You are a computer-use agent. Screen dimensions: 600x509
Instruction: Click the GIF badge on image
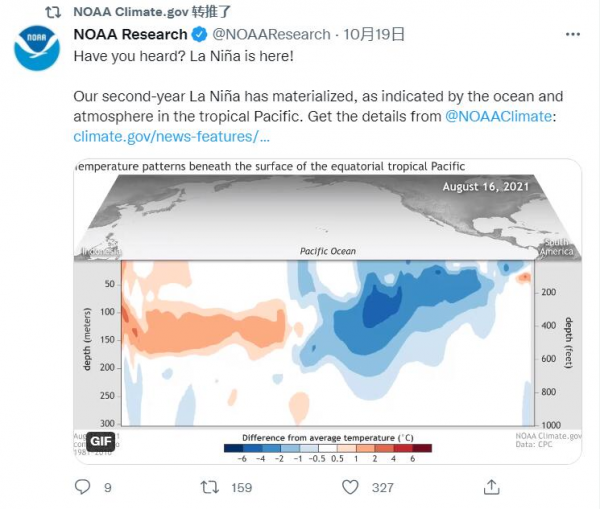click(x=101, y=441)
